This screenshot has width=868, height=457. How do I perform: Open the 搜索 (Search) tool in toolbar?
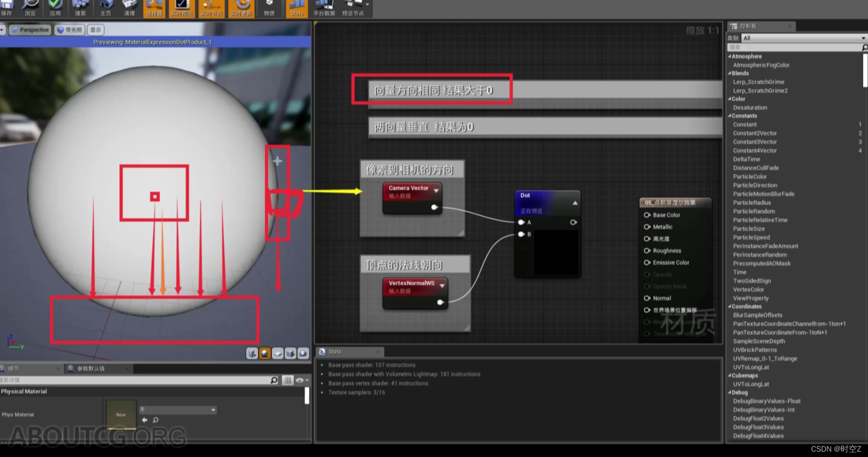pyautogui.click(x=80, y=7)
